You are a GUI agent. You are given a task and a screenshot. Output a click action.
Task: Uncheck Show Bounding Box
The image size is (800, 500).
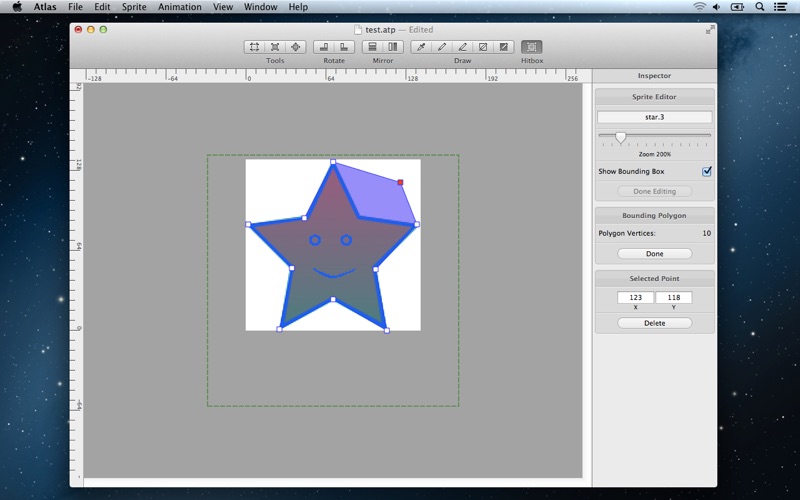707,171
